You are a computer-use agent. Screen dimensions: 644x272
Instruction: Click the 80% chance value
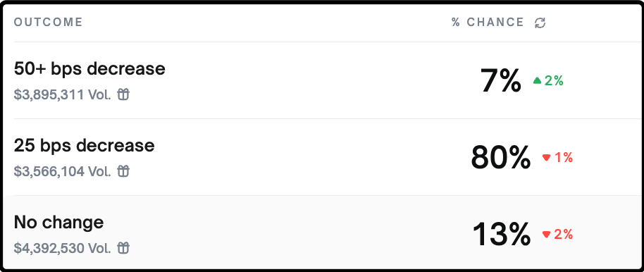[x=501, y=158]
